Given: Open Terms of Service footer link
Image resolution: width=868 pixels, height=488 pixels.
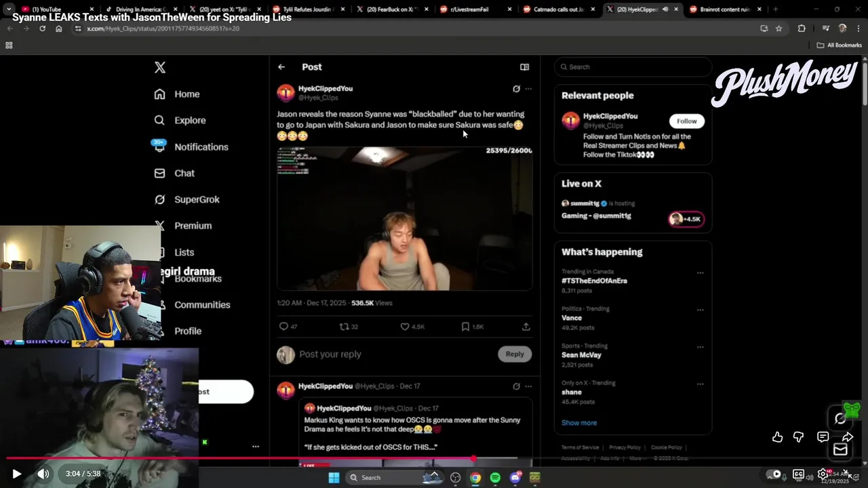Looking at the screenshot, I should click(x=580, y=447).
